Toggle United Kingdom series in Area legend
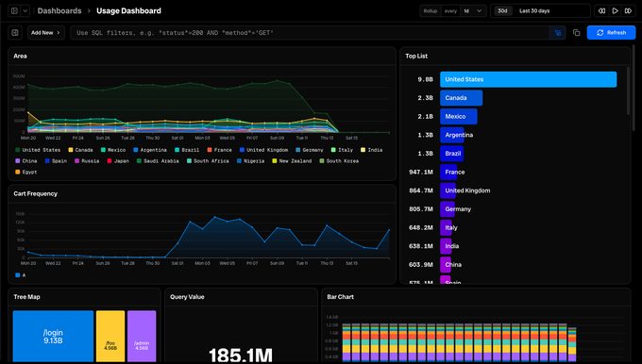 263,150
